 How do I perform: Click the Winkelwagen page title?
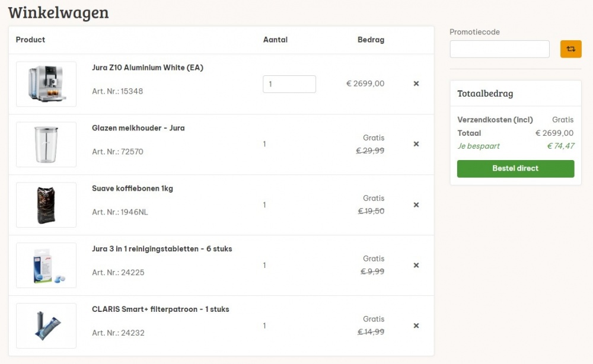(58, 12)
